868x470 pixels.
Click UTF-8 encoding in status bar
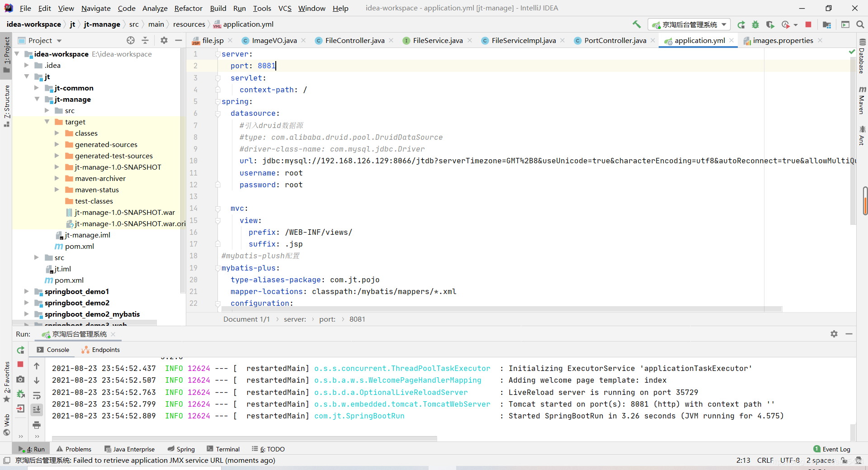click(x=790, y=461)
